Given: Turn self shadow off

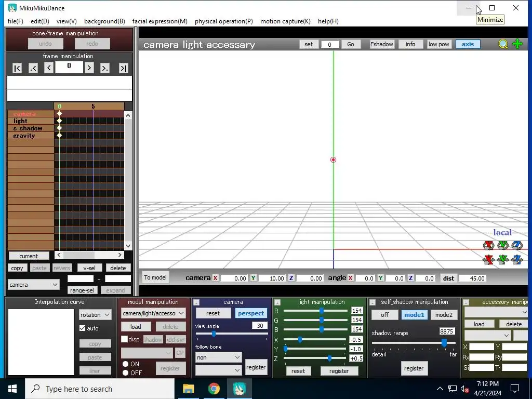Looking at the screenshot, I should pos(385,315).
